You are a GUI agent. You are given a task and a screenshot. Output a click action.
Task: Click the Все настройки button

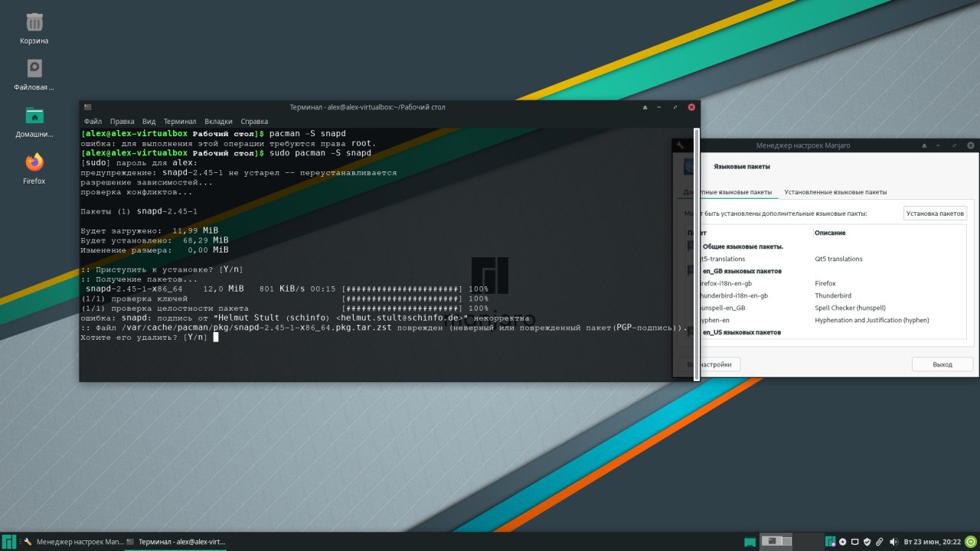coord(710,364)
